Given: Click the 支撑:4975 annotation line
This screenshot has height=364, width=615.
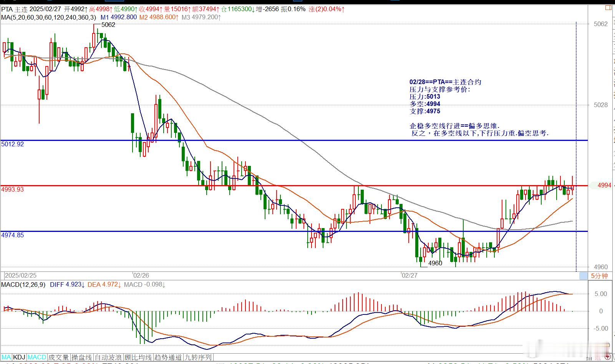Looking at the screenshot, I should pos(425,111).
